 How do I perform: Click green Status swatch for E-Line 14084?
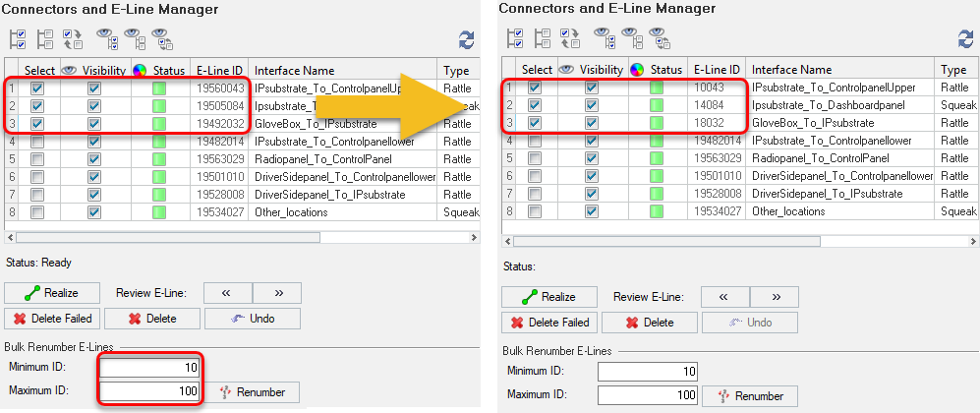pyautogui.click(x=657, y=105)
